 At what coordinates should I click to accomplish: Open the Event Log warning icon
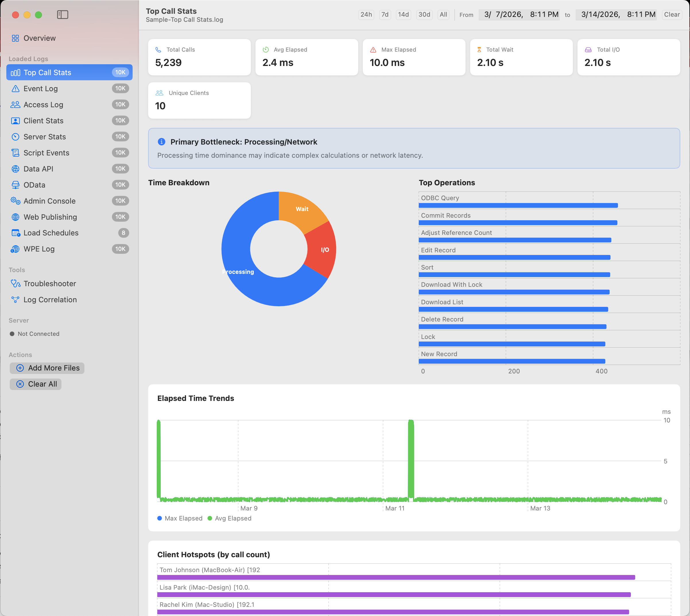pyautogui.click(x=15, y=89)
